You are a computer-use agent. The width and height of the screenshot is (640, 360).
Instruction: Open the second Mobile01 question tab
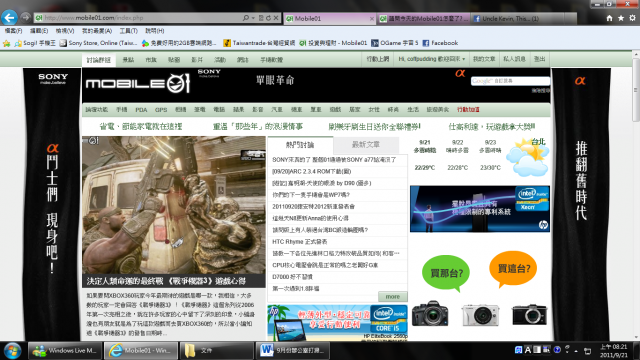[x=424, y=18]
